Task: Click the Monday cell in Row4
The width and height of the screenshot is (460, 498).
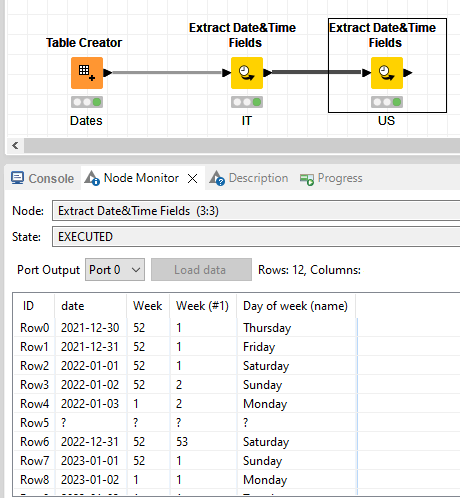Action: 265,404
